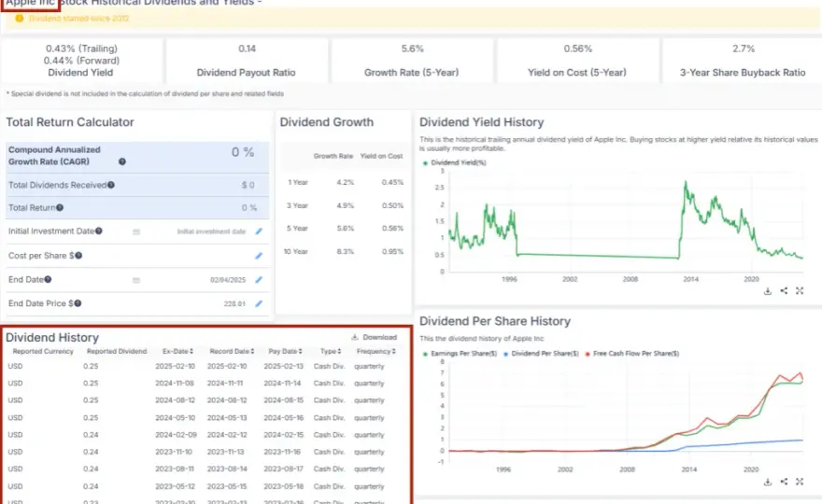Click pencil icon on Cost per Share row

point(259,256)
